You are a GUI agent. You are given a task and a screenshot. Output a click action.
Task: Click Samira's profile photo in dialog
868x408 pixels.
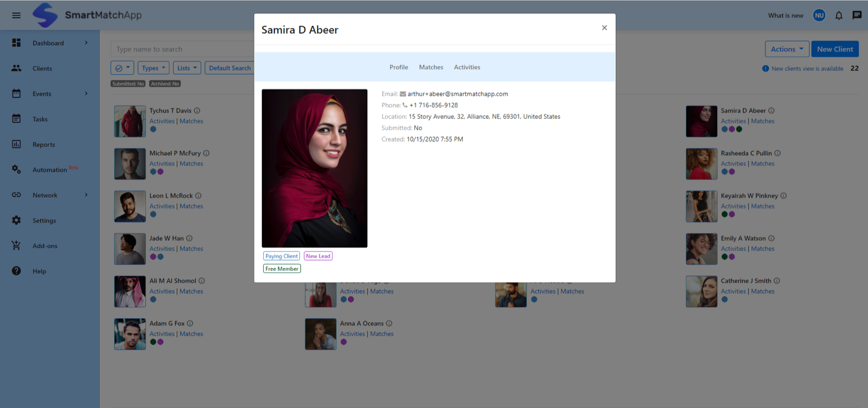(315, 168)
